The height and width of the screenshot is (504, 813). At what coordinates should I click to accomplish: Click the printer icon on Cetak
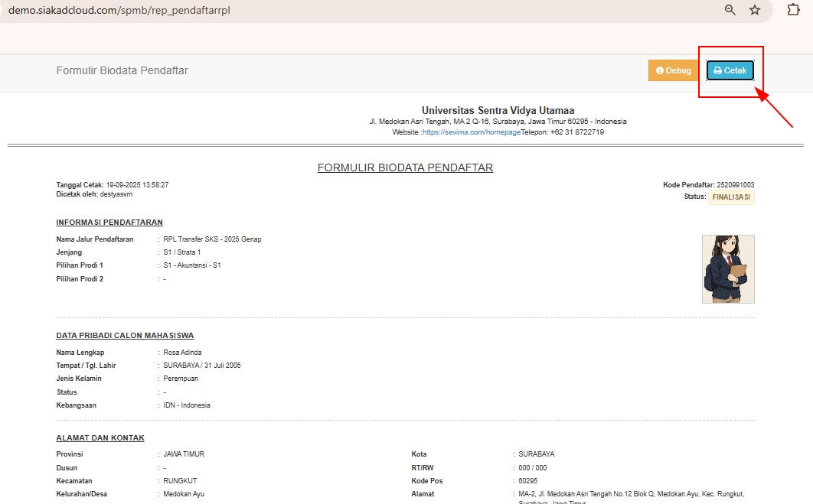click(717, 70)
